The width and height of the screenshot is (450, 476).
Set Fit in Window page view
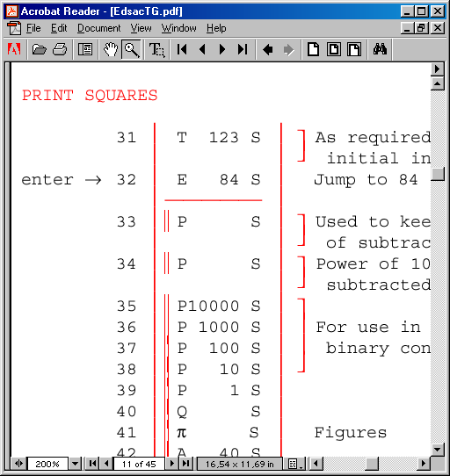[x=334, y=49]
